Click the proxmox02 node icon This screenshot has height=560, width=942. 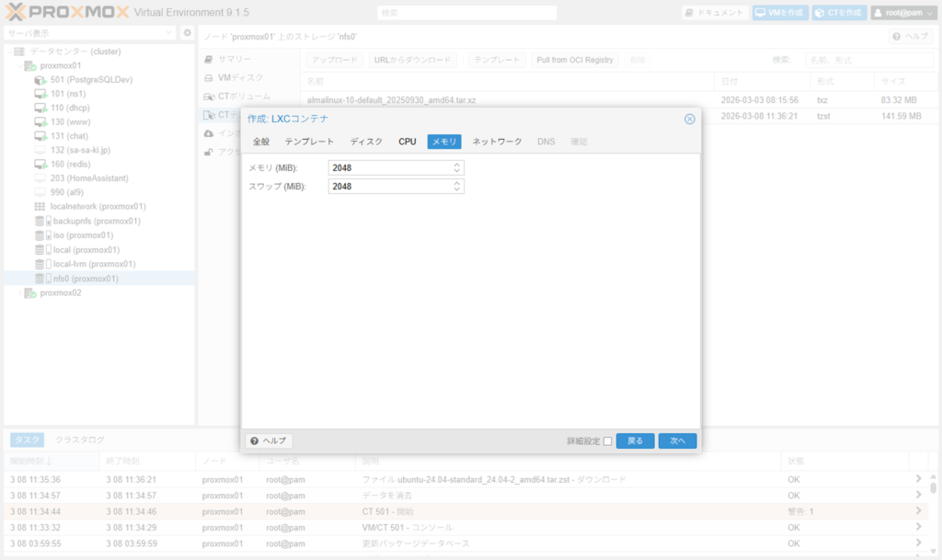[30, 293]
